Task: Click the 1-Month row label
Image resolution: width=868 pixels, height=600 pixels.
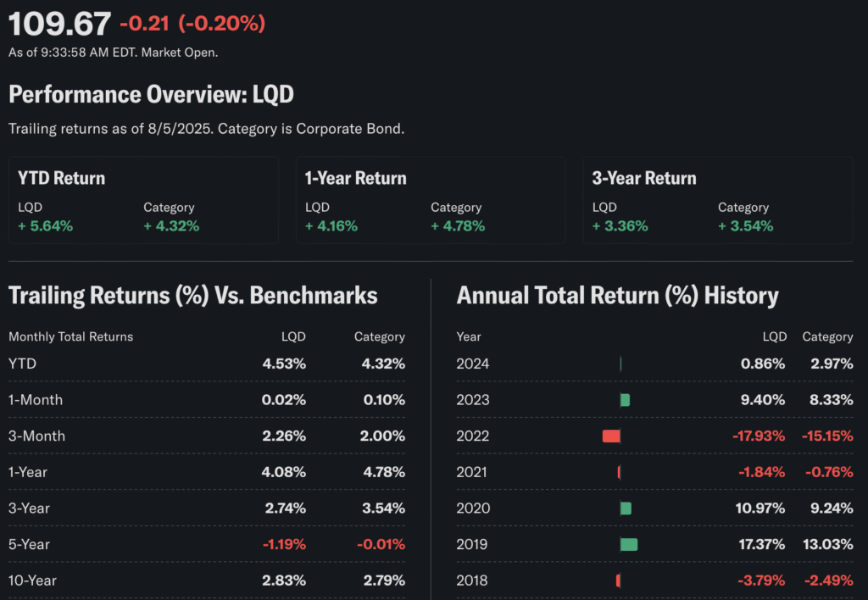Action: click(36, 400)
